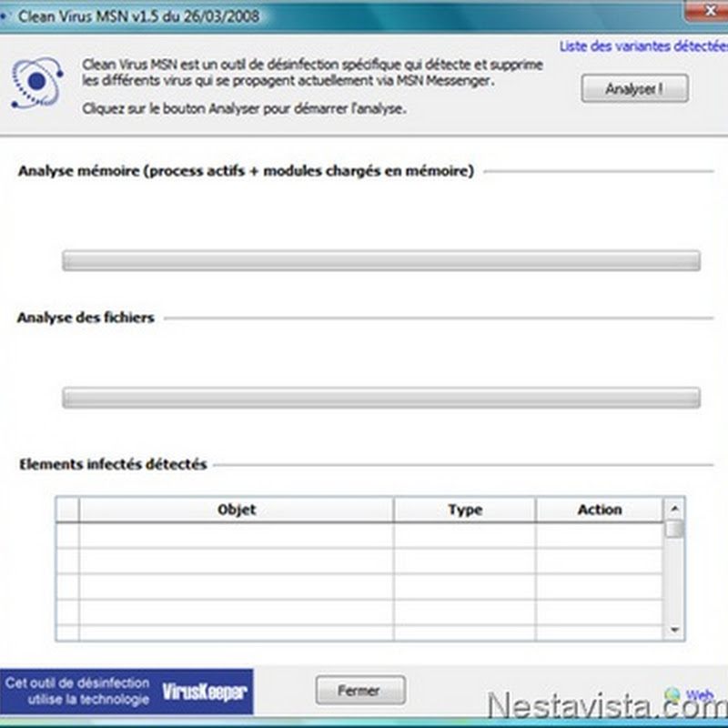Click the Analyse mémoire section heading

pyautogui.click(x=246, y=171)
